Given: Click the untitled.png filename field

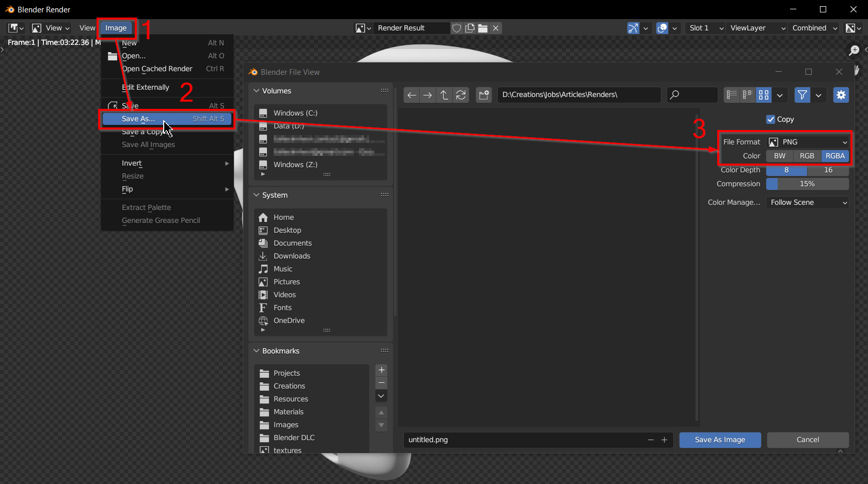Looking at the screenshot, I should pos(524,440).
